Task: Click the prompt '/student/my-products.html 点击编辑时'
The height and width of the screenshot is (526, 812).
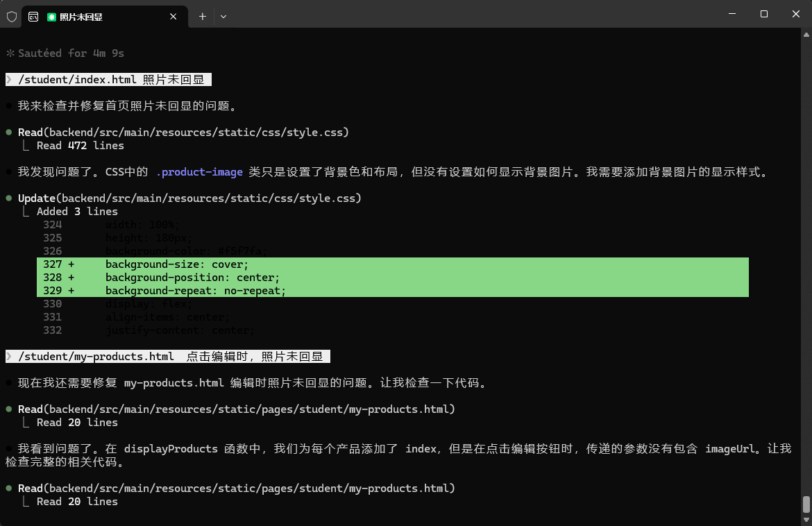Action: pyautogui.click(x=168, y=356)
